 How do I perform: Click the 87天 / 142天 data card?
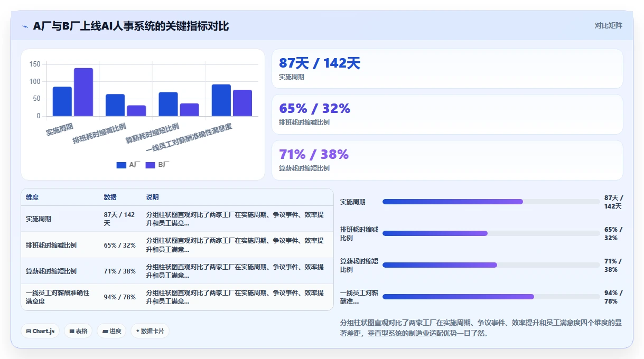(447, 69)
